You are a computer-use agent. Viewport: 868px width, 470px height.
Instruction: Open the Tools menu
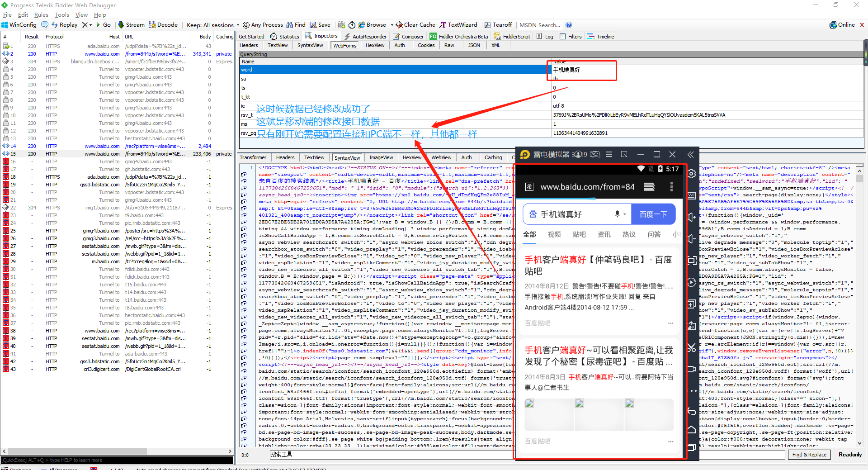click(x=61, y=15)
